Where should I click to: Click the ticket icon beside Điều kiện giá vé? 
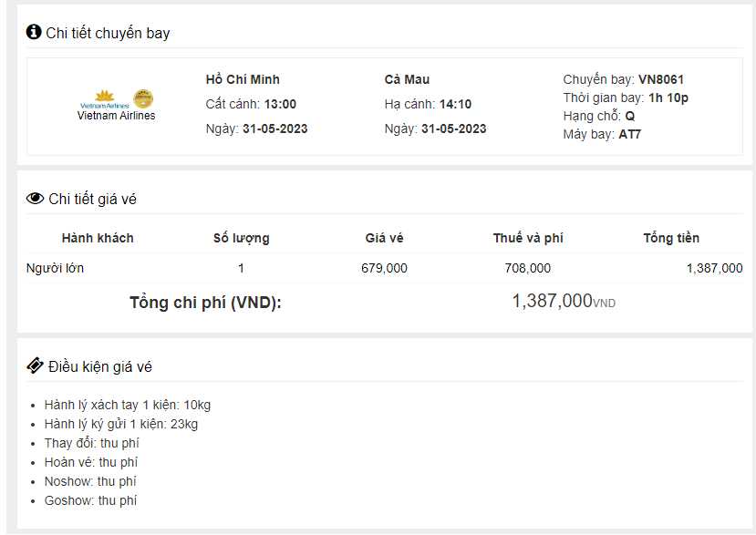tap(35, 366)
